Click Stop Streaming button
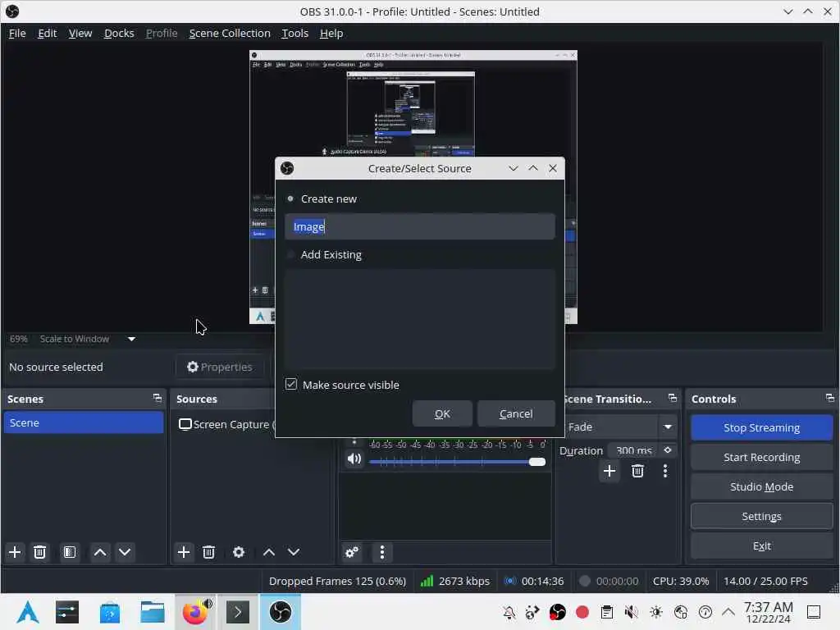This screenshot has height=630, width=840. [761, 427]
